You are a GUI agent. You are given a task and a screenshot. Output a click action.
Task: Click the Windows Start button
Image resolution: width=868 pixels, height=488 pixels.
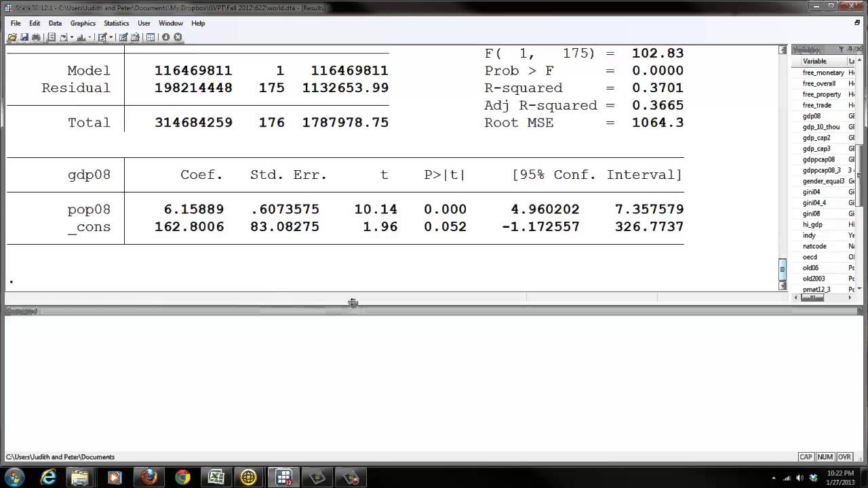[15, 477]
